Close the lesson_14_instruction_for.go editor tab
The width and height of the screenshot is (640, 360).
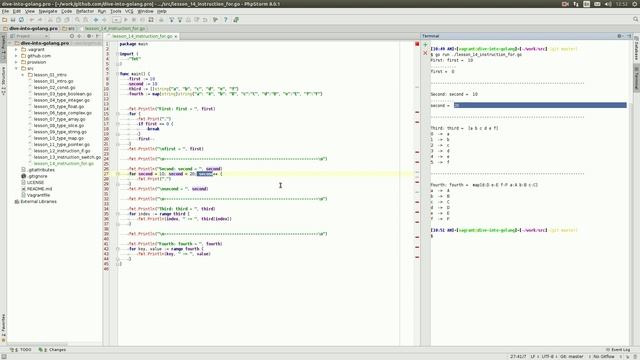click(176, 36)
